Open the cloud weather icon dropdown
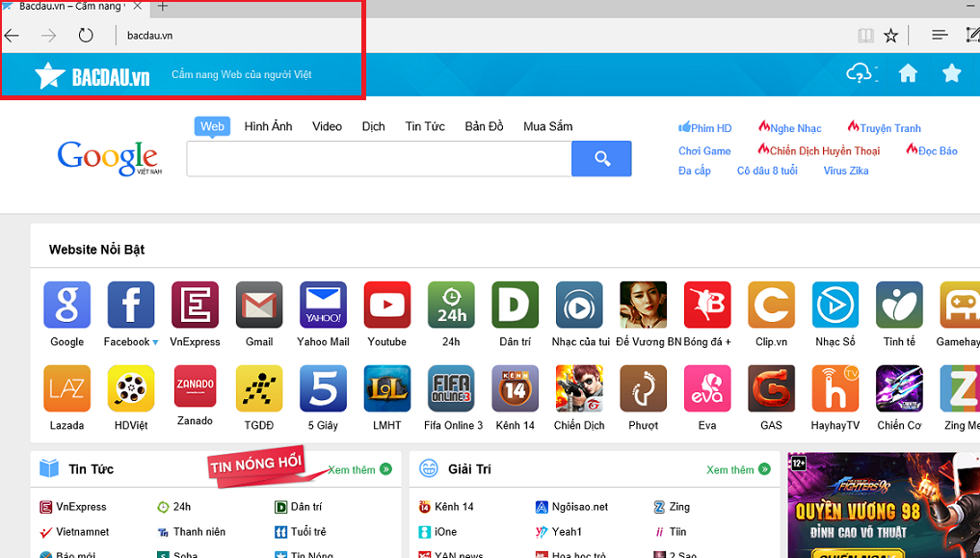The image size is (980, 558). [860, 74]
